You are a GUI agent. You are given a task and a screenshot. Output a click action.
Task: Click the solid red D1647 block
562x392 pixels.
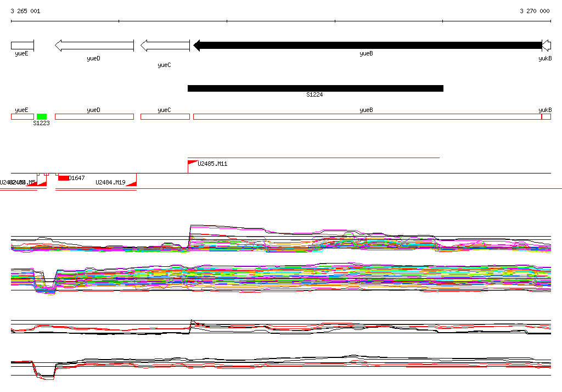click(64, 178)
